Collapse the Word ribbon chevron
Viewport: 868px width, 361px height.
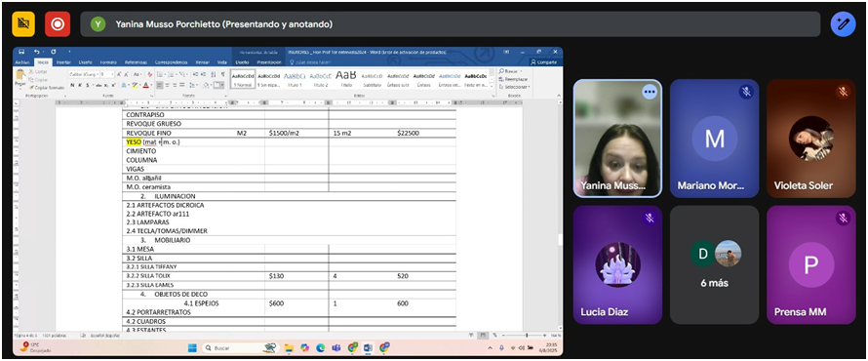pos(559,96)
